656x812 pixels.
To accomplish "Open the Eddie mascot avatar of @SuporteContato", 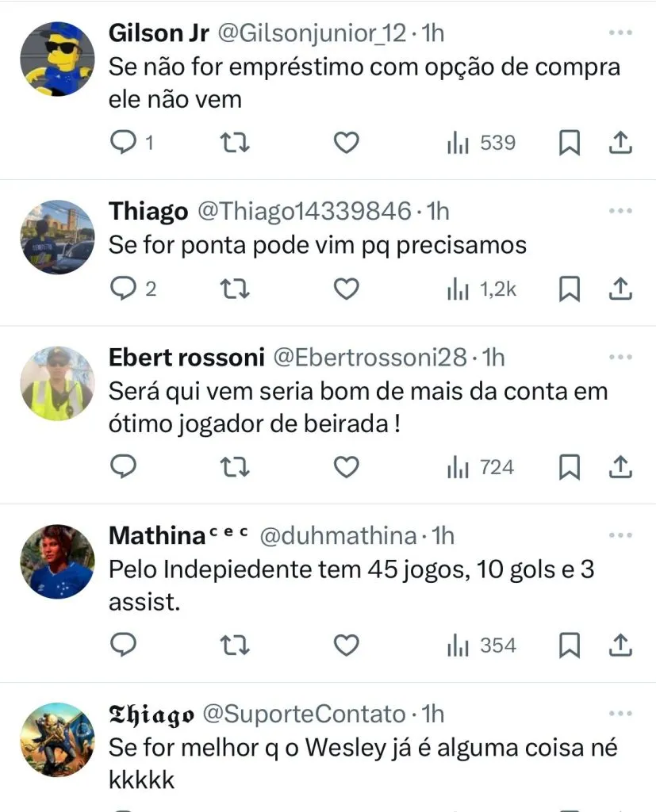I will tap(56, 740).
